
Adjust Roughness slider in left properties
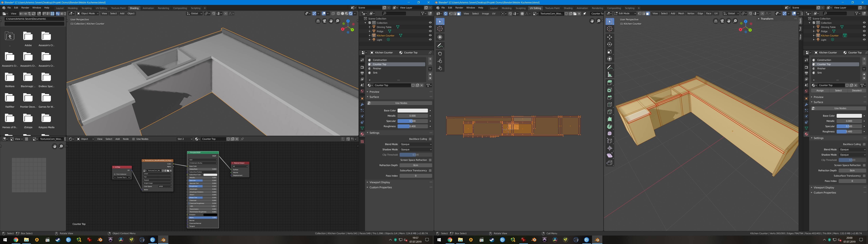click(x=412, y=126)
